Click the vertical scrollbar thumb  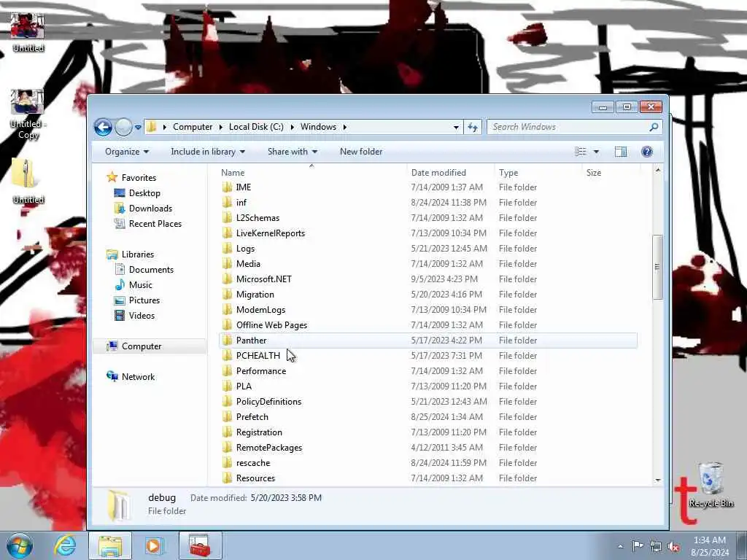(x=657, y=267)
